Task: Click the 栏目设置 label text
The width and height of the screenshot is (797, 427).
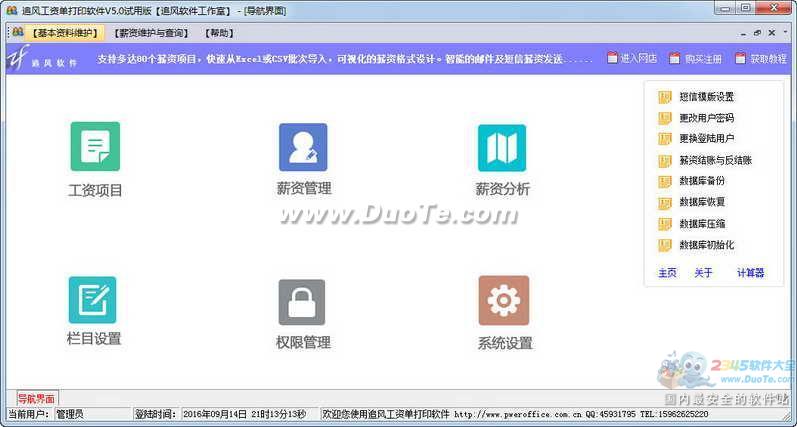Action: pos(94,339)
